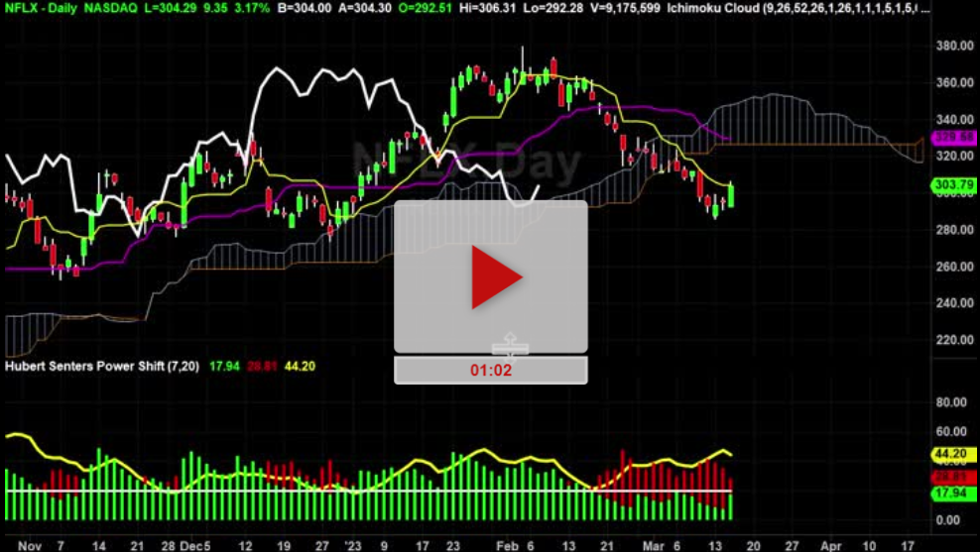Click the green 17.94 axis tag
Image resolution: width=980 pixels, height=552 pixels.
click(954, 494)
